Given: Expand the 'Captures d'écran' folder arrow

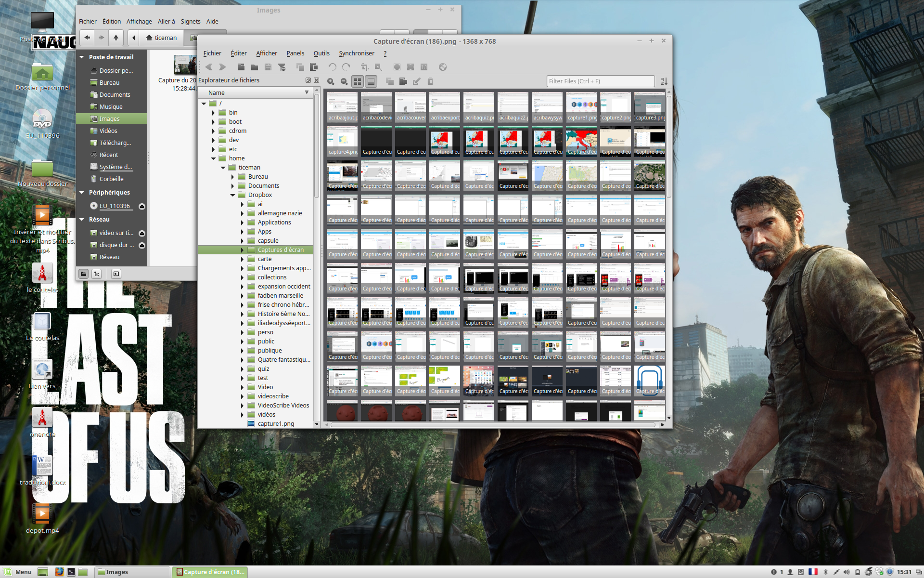Looking at the screenshot, I should coord(242,250).
